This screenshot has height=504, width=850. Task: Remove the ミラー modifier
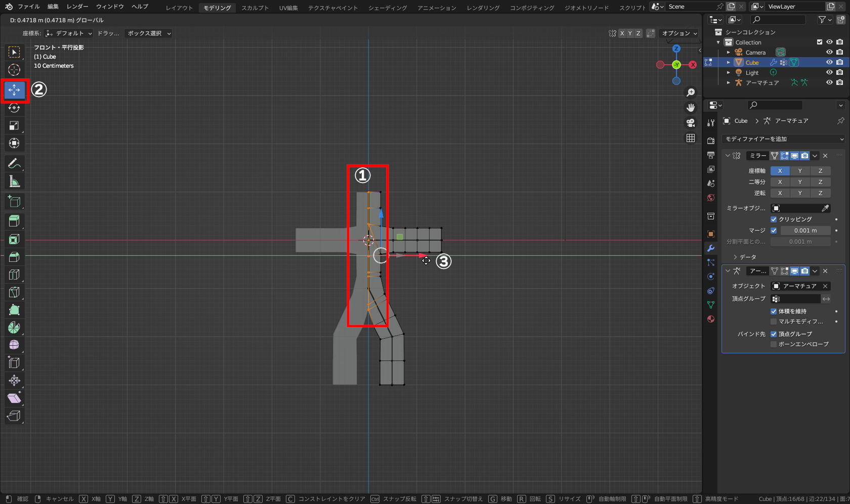click(825, 156)
